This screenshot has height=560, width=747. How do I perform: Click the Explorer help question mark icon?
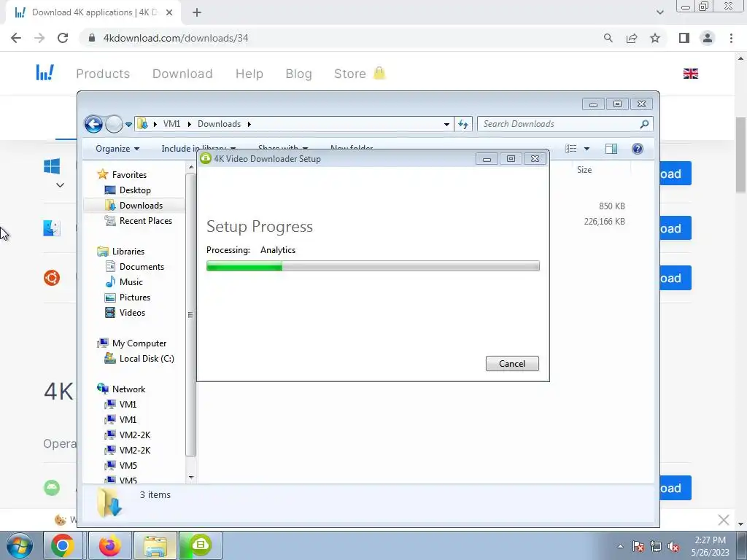pos(638,149)
